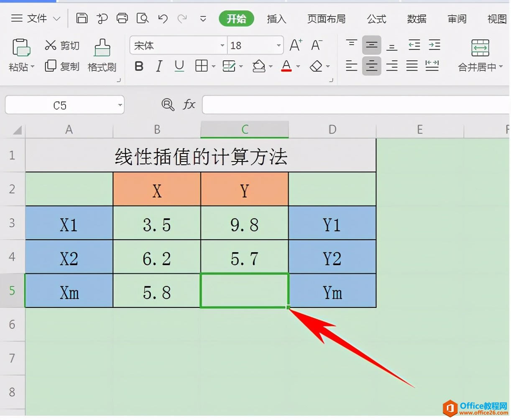Open the Name Box C5 dropdown
511x420 pixels.
[120, 105]
